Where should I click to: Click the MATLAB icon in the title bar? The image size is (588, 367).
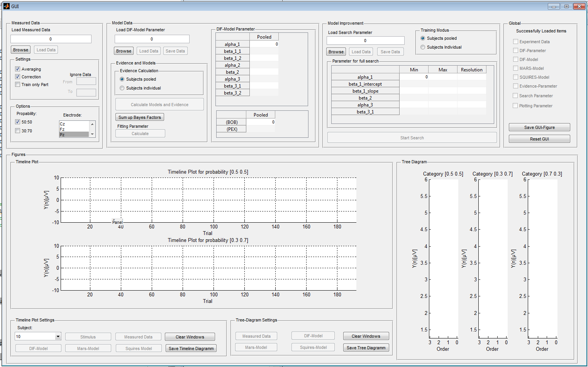tap(6, 6)
